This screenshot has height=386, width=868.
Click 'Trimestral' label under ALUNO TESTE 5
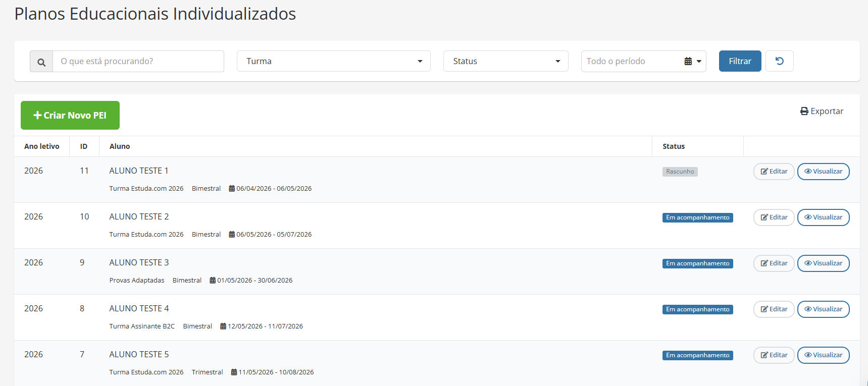207,372
